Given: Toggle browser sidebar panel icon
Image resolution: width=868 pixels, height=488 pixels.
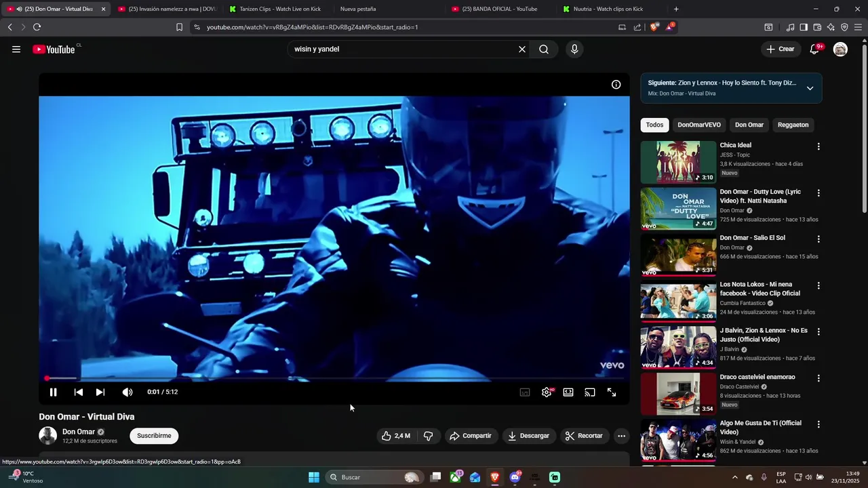Looking at the screenshot, I should pos(804,27).
